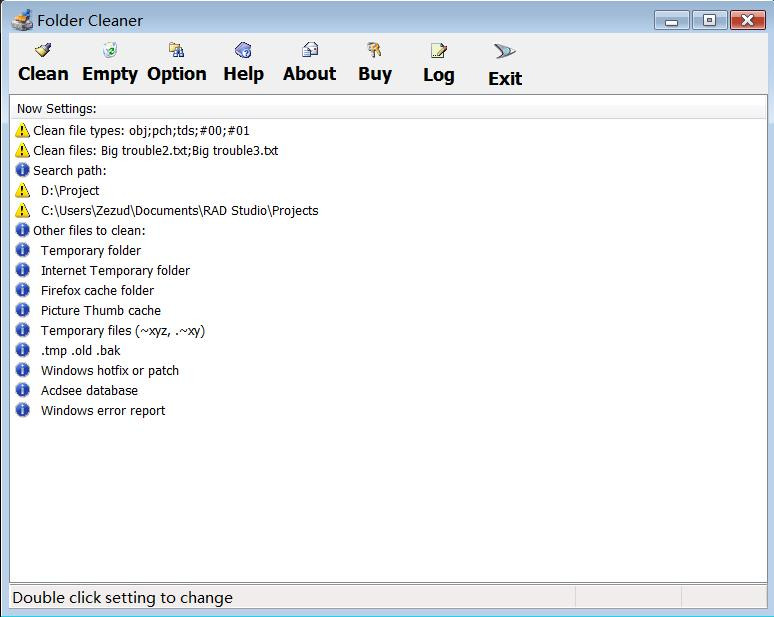Viewport: 774px width, 617px height.
Task: Open the Log notepad icon
Action: click(438, 50)
